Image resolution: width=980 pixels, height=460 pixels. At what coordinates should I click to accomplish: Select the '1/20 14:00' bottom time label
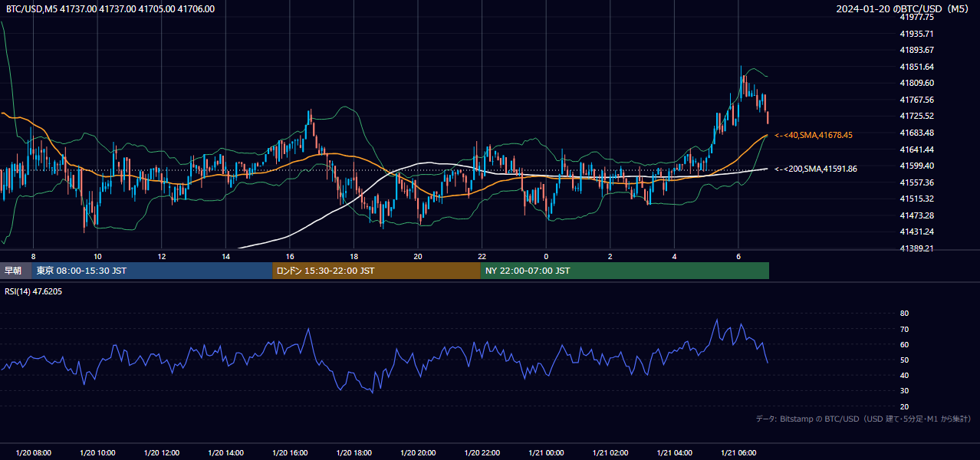[x=225, y=453]
